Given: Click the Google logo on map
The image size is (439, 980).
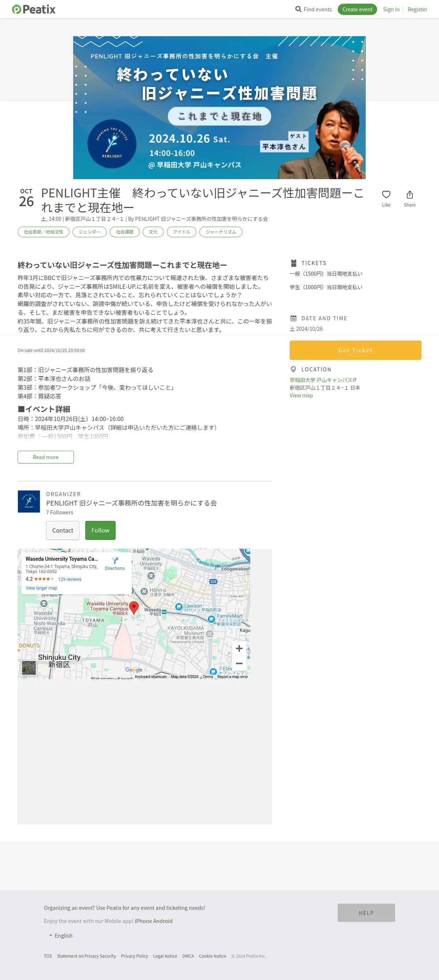Looking at the screenshot, I should click(134, 670).
